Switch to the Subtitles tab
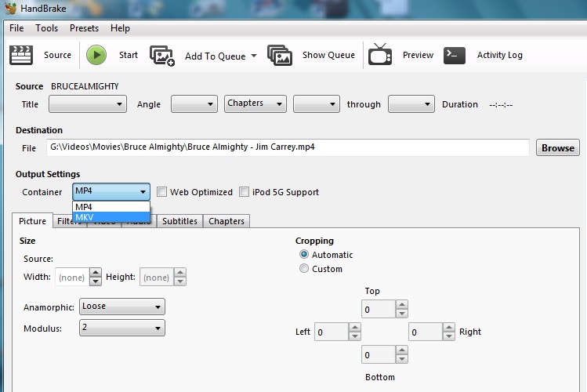Viewport: 587px width, 392px height. [x=179, y=221]
